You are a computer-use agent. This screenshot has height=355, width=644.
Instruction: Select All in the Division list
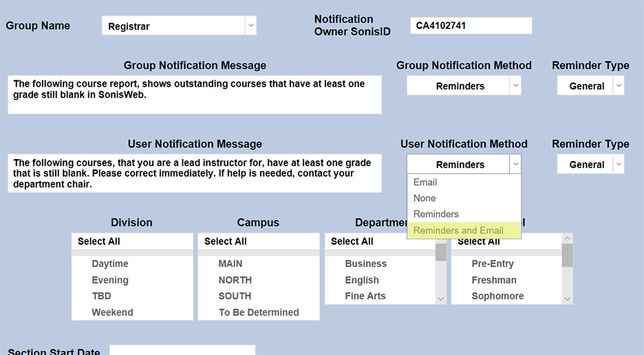point(132,241)
